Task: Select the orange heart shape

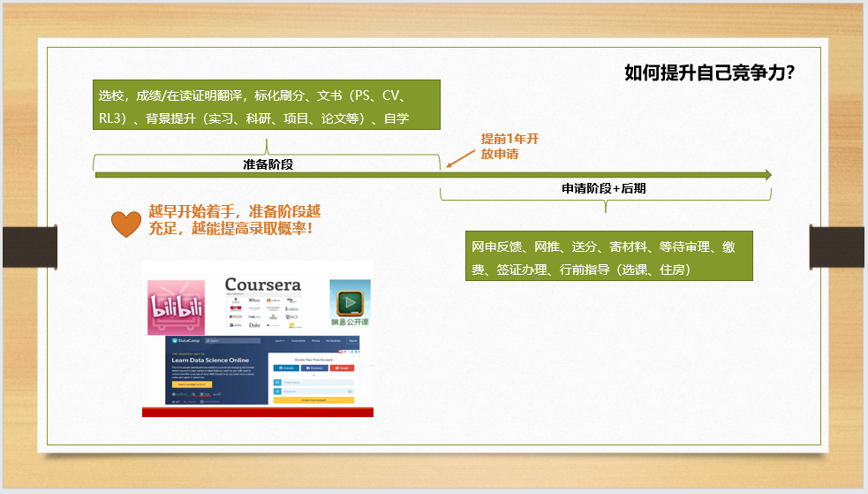Action: (x=125, y=224)
